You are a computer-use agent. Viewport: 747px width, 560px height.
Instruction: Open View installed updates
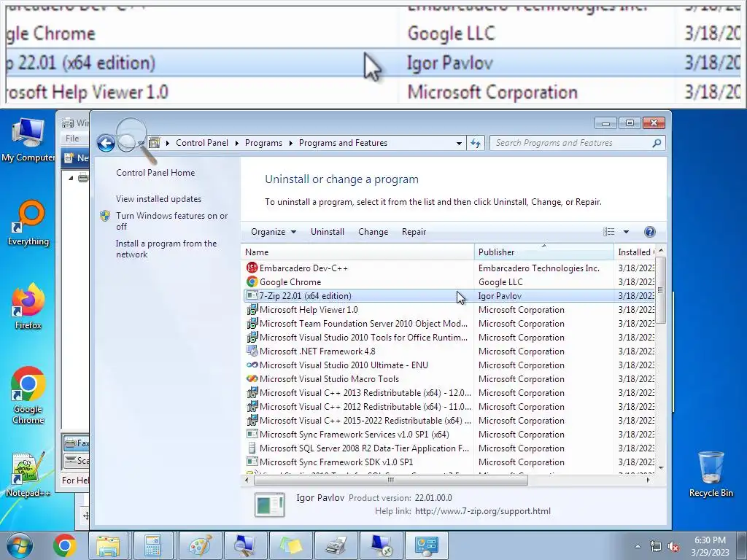(x=158, y=198)
